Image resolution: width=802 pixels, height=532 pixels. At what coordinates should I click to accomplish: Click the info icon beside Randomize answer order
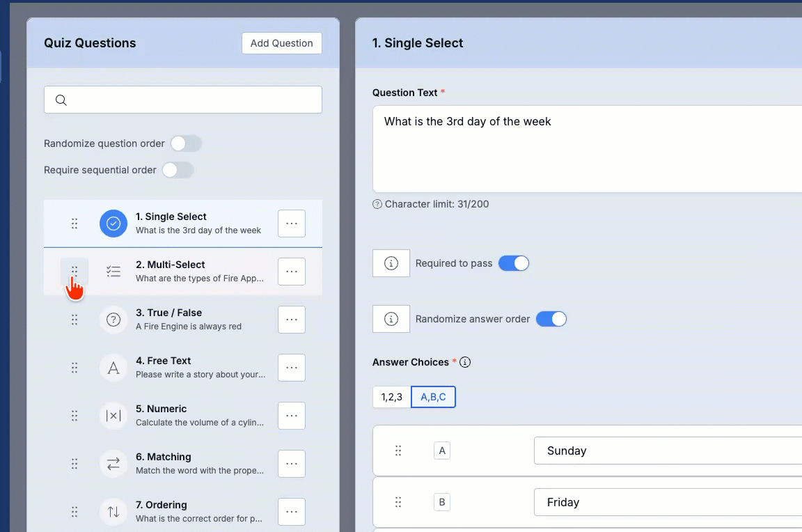391,319
